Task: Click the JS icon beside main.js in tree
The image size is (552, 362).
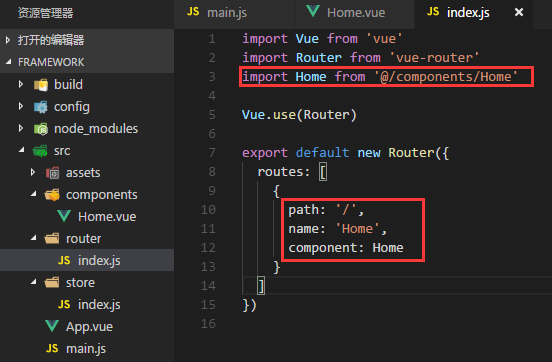Action: (52, 349)
